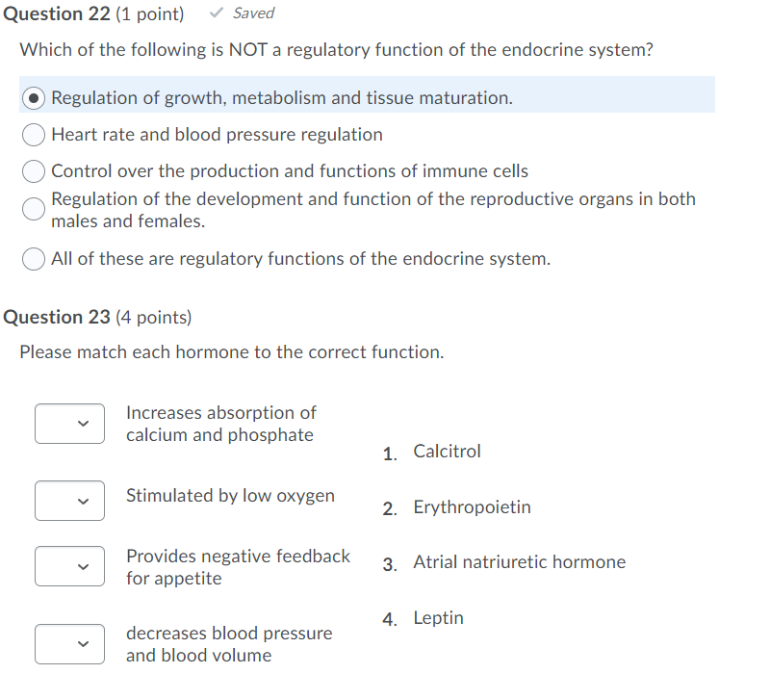Click the Question 22 prompt text
Viewport: 770px width, 700px height.
(x=336, y=49)
